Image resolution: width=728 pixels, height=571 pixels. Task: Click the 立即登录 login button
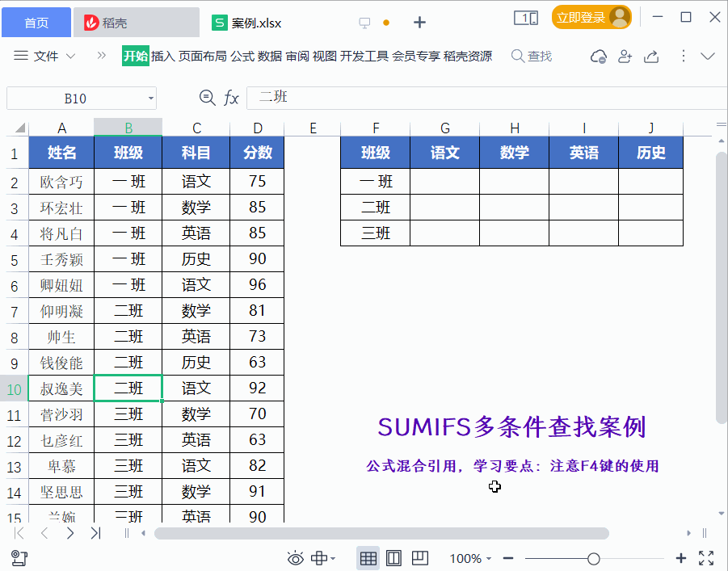click(591, 18)
